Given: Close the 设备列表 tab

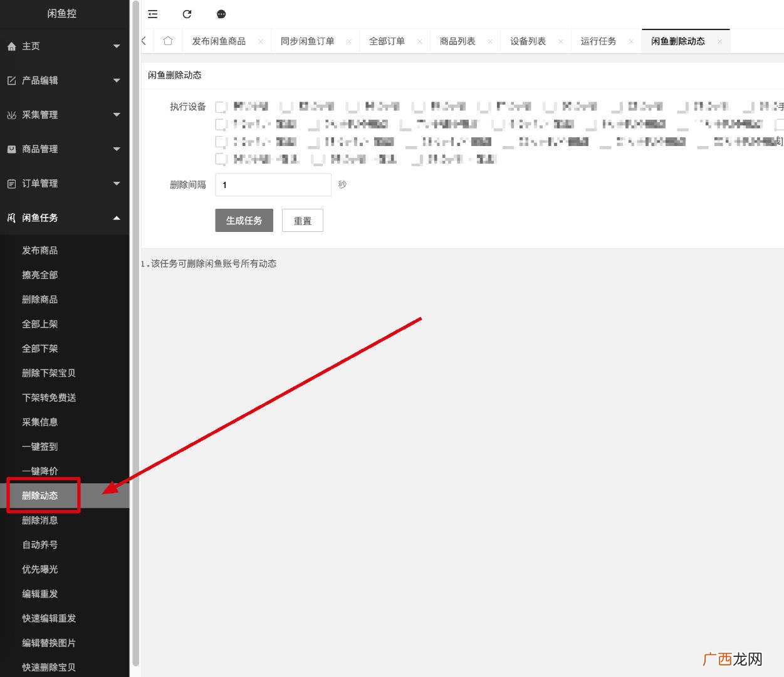Looking at the screenshot, I should [561, 41].
